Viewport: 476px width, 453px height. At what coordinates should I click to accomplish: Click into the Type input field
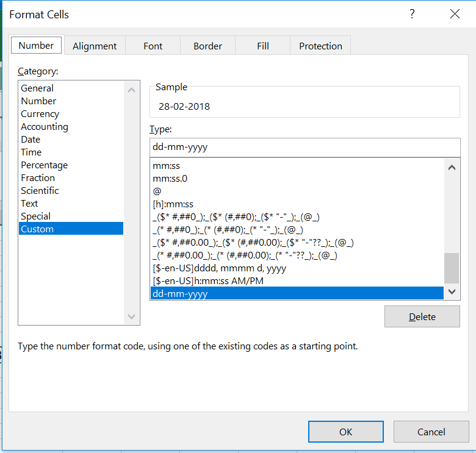click(x=305, y=148)
